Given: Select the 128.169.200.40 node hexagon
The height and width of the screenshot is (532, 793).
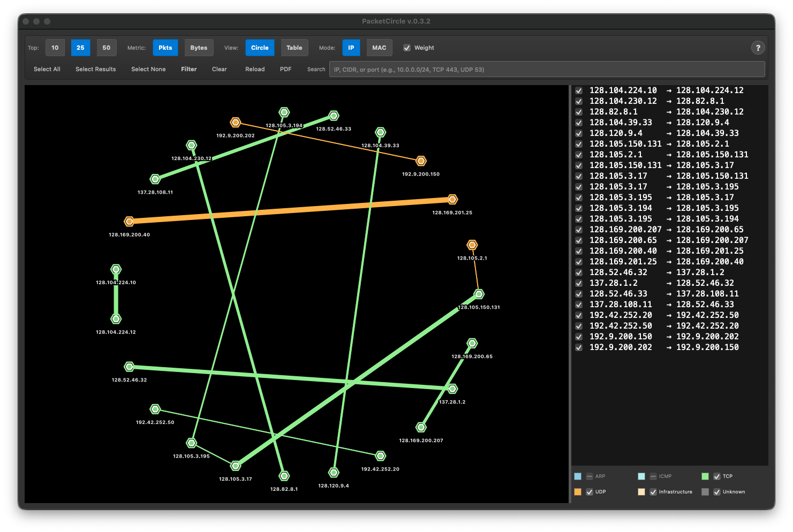Looking at the screenshot, I should (x=129, y=221).
